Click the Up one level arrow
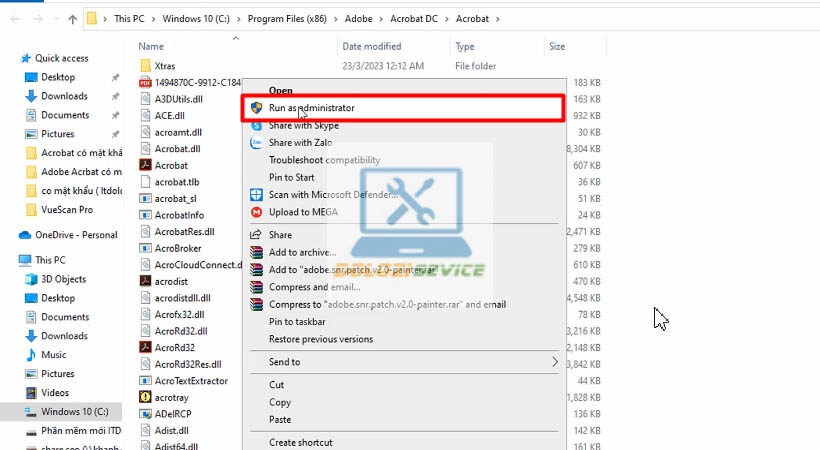 click(x=72, y=19)
